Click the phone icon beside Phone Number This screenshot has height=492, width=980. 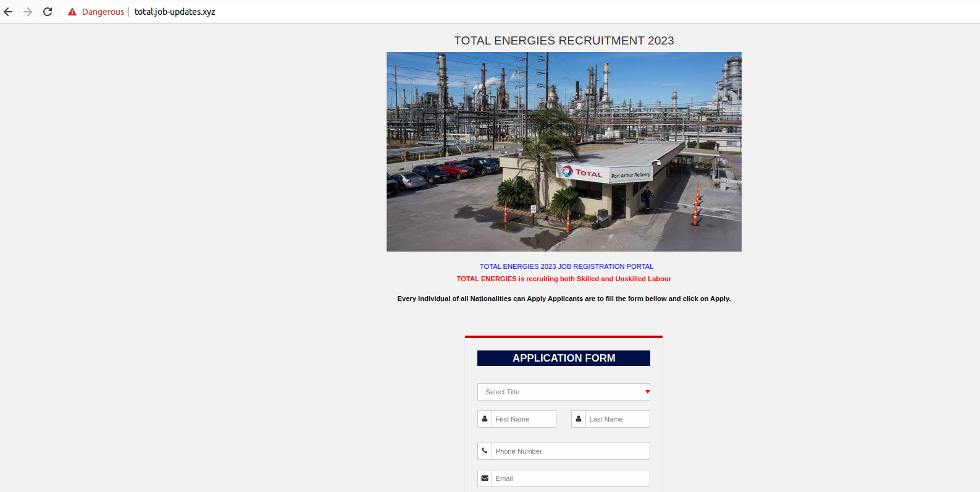(485, 451)
